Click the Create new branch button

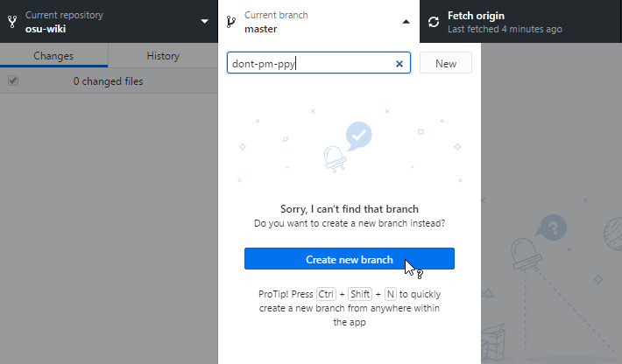349,259
